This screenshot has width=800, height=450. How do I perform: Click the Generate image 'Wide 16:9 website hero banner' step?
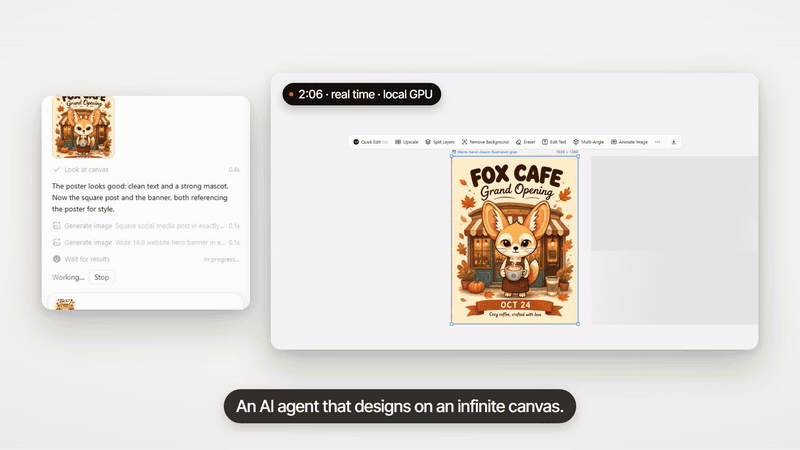tap(146, 242)
